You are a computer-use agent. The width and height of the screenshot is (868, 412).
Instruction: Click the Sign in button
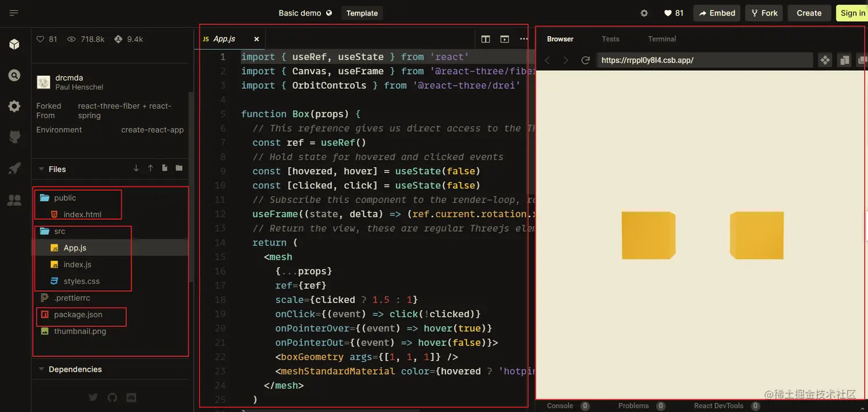[852, 13]
